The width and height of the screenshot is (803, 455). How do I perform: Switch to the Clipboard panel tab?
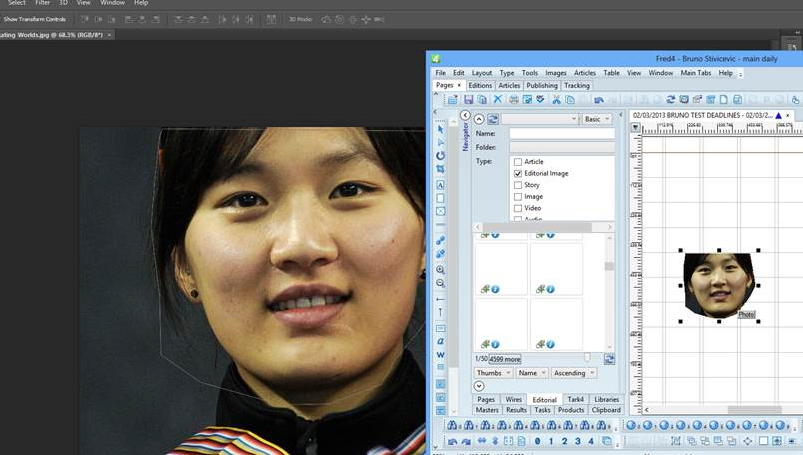click(606, 410)
